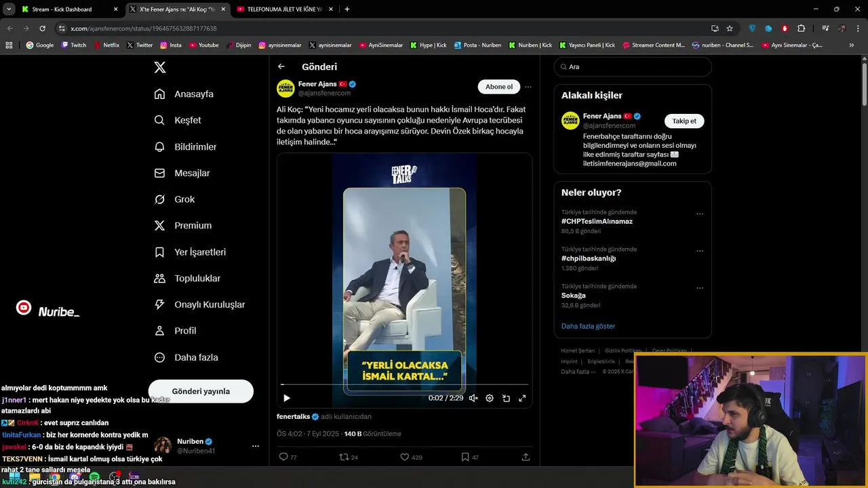This screenshot has height=488, width=868.
Task: Reload the page
Action: coord(42,28)
